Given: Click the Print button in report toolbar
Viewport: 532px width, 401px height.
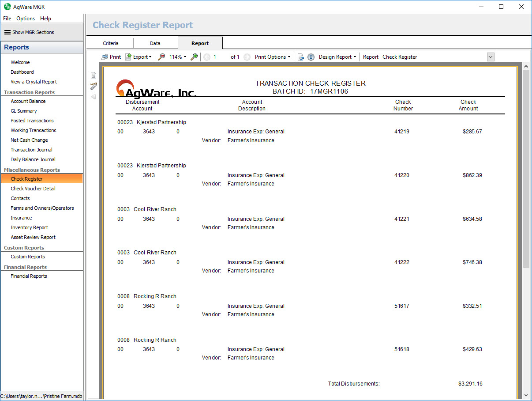Looking at the screenshot, I should click(111, 57).
